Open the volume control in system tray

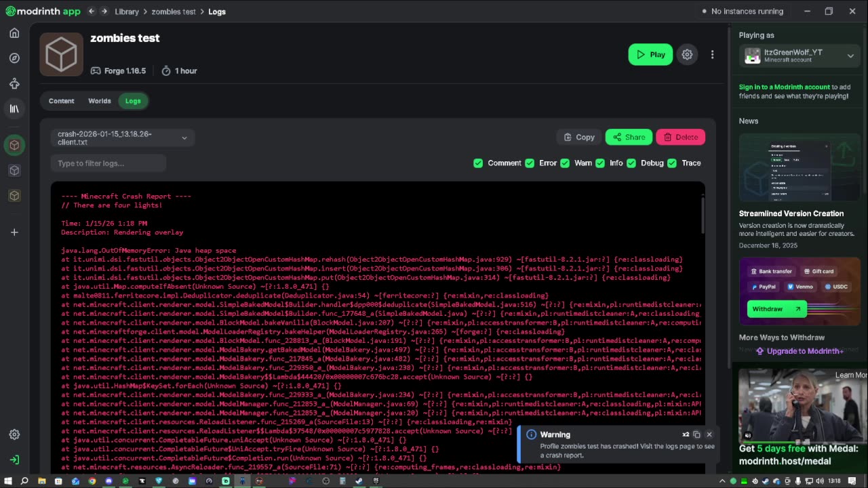[x=819, y=481]
